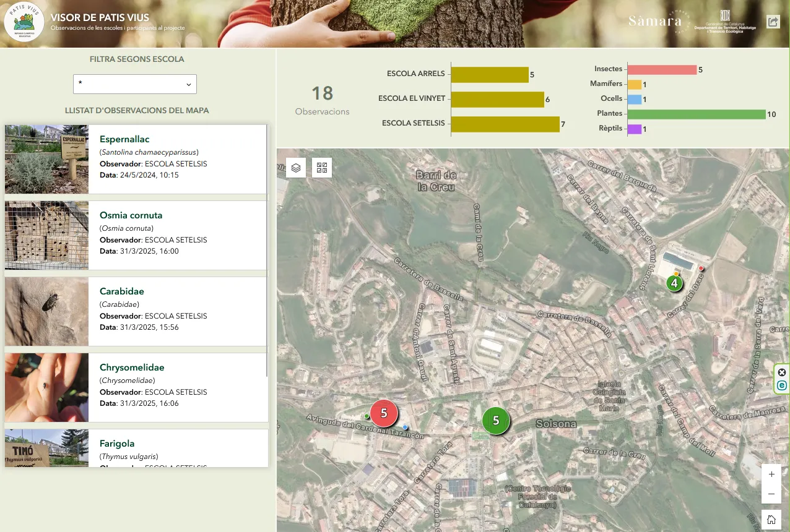The height and width of the screenshot is (532, 790).
Task: Click the X icon on right edge widget
Action: coord(782,372)
